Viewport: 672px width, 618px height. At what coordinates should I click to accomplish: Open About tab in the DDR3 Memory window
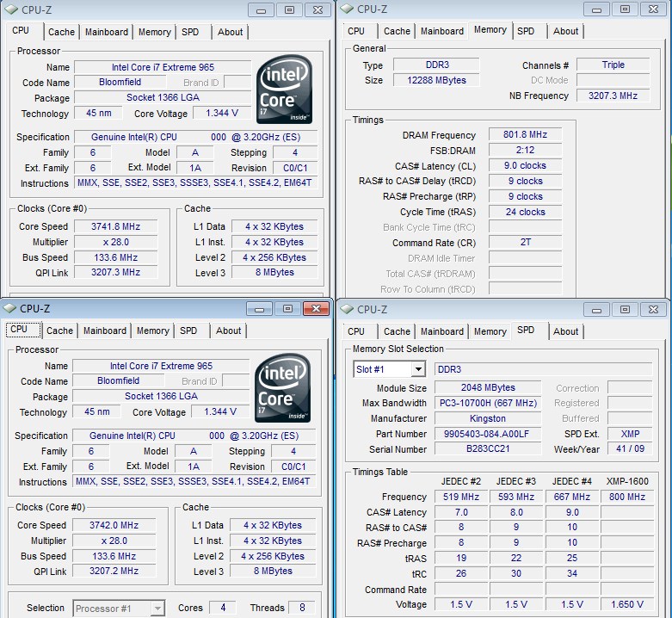tap(565, 31)
